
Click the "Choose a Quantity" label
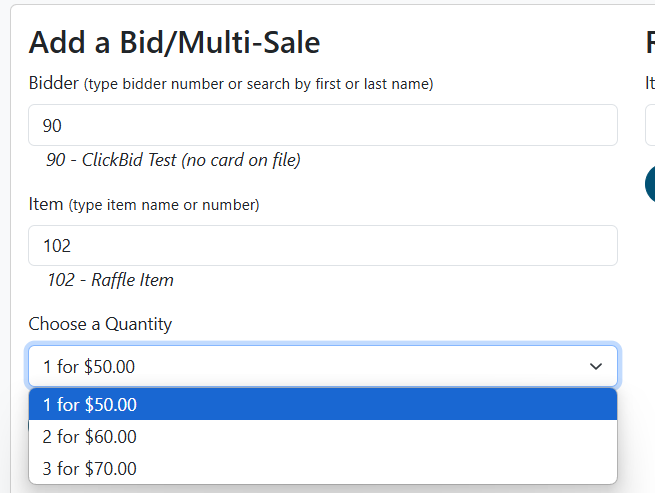coord(100,324)
